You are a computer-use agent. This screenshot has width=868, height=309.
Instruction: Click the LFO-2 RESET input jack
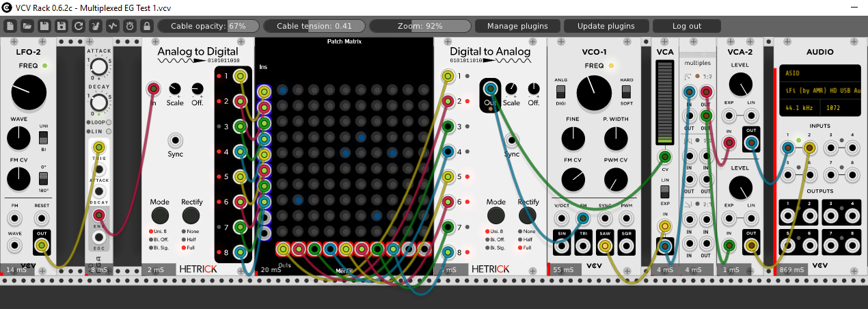(42, 219)
